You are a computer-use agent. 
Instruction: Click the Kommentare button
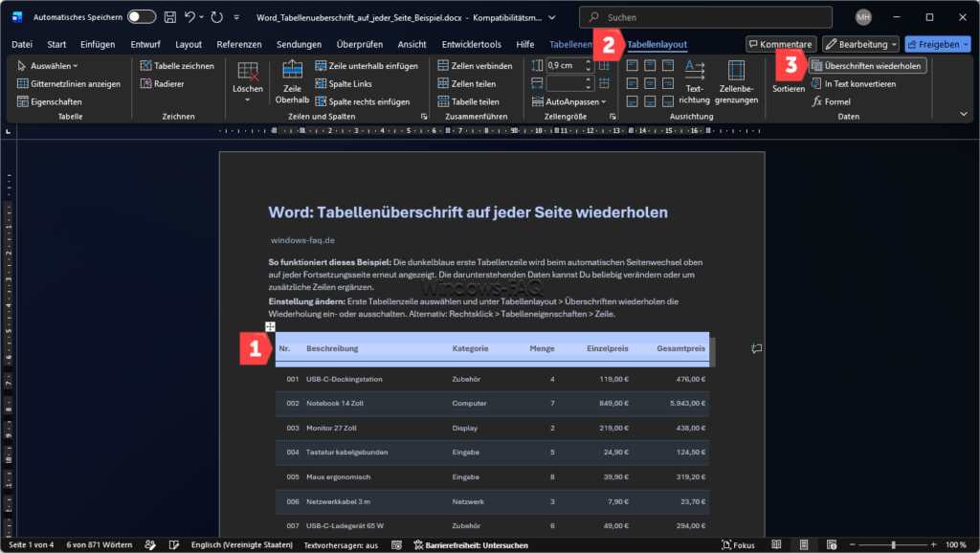(x=781, y=44)
